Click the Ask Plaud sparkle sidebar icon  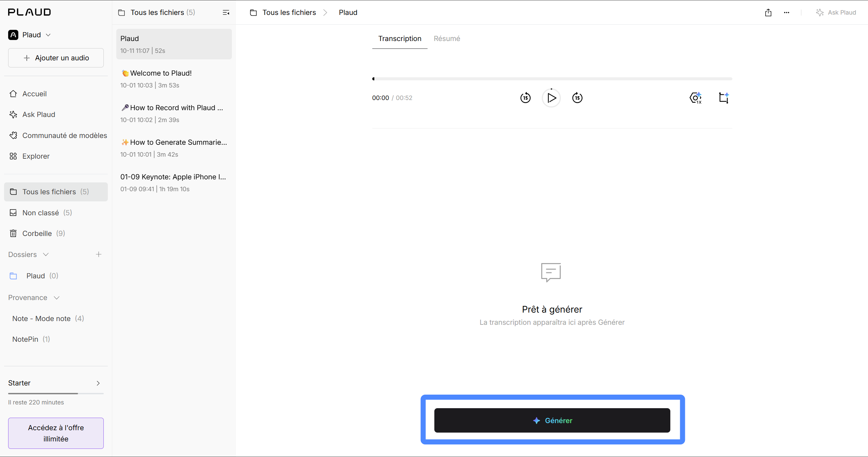click(13, 115)
